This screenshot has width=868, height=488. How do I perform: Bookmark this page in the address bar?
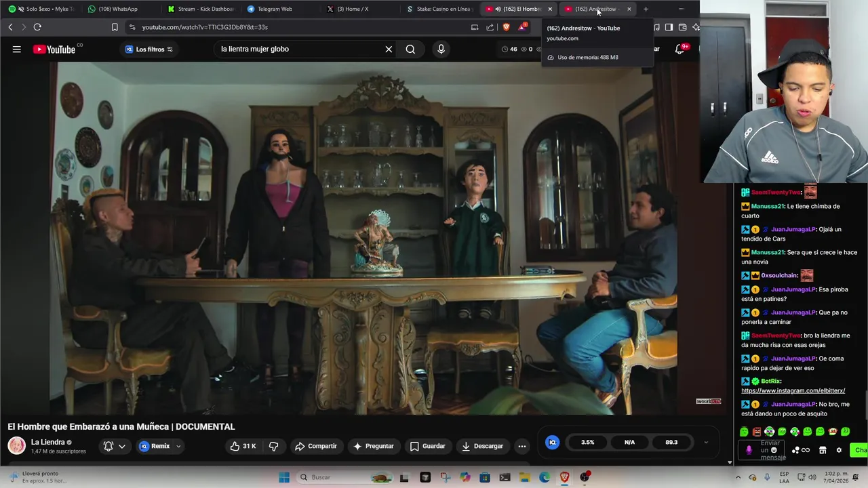(x=115, y=27)
